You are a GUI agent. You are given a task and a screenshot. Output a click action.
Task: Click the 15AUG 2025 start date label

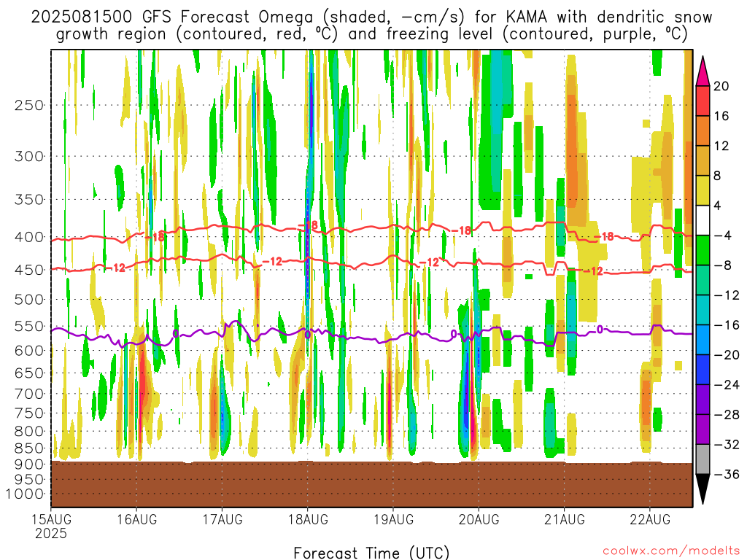point(52,526)
